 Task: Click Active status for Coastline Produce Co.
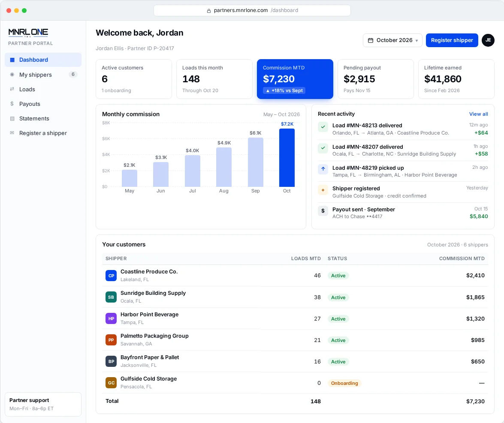coord(338,276)
